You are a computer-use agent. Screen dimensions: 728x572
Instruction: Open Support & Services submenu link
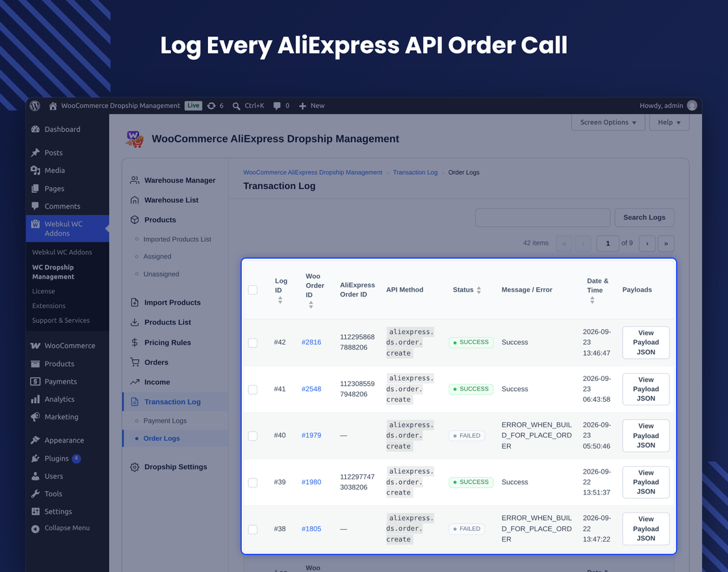pos(61,320)
